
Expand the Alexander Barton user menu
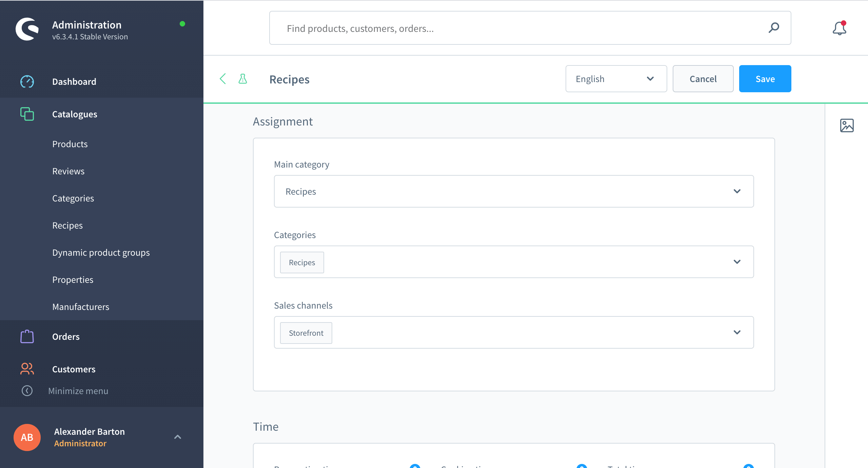point(177,437)
